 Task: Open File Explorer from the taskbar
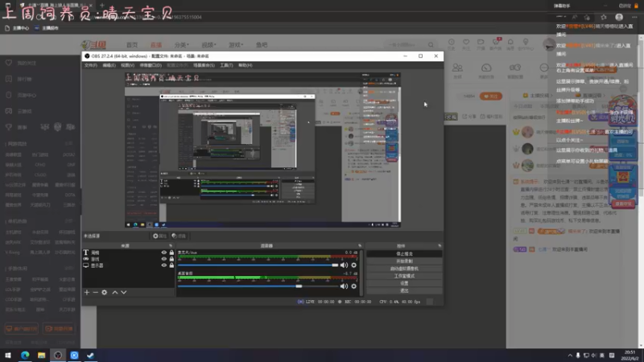[x=42, y=356]
